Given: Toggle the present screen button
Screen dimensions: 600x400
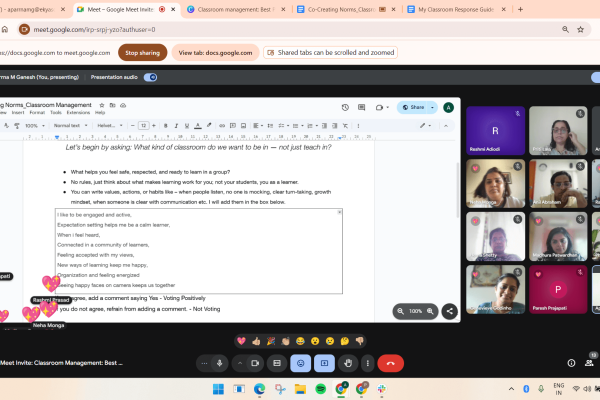Looking at the screenshot, I should [x=323, y=363].
